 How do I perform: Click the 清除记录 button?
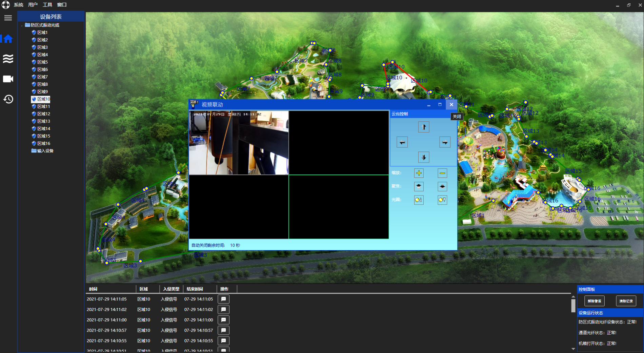[x=626, y=301]
